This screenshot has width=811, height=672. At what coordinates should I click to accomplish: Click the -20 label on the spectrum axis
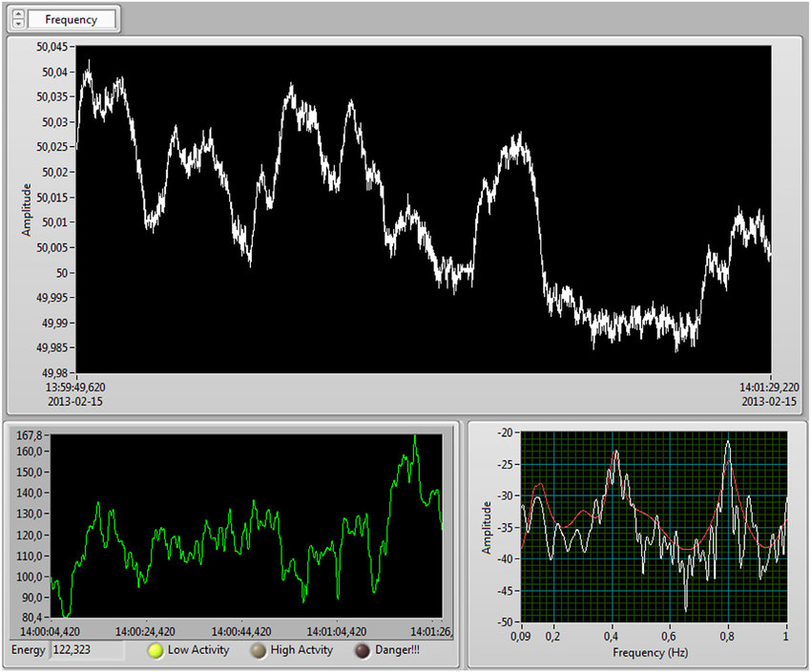pyautogui.click(x=505, y=432)
